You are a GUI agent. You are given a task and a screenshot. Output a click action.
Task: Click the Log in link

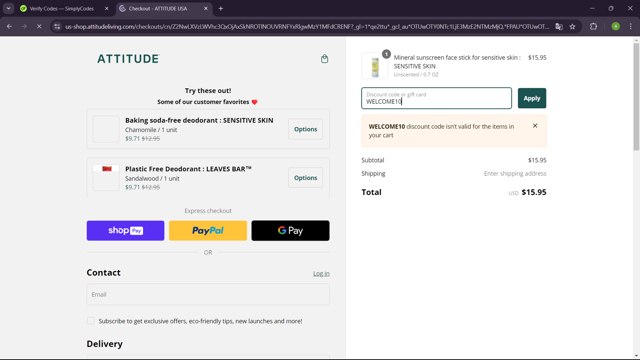click(x=321, y=273)
